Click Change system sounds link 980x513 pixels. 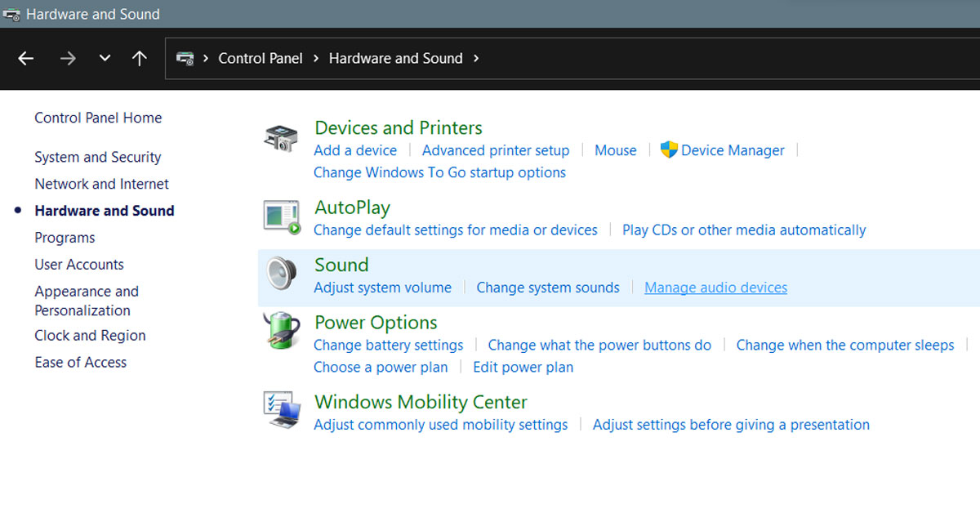[x=547, y=288]
